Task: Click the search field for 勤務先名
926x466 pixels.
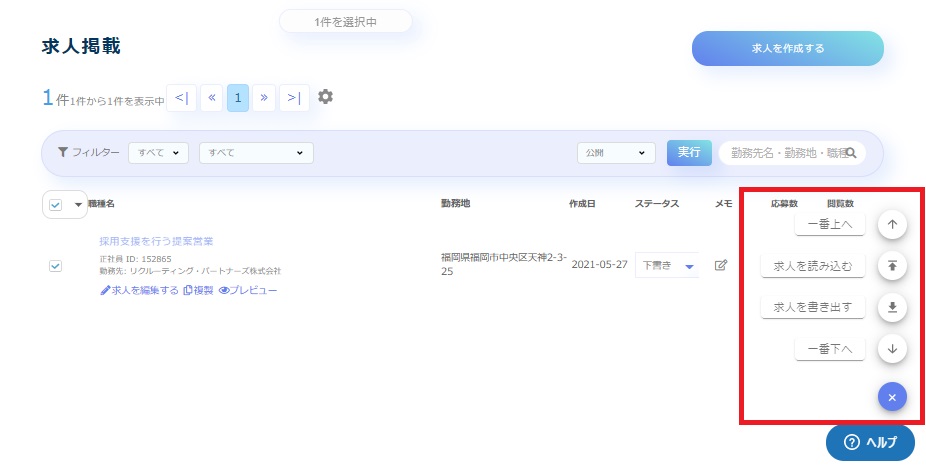Action: point(783,153)
